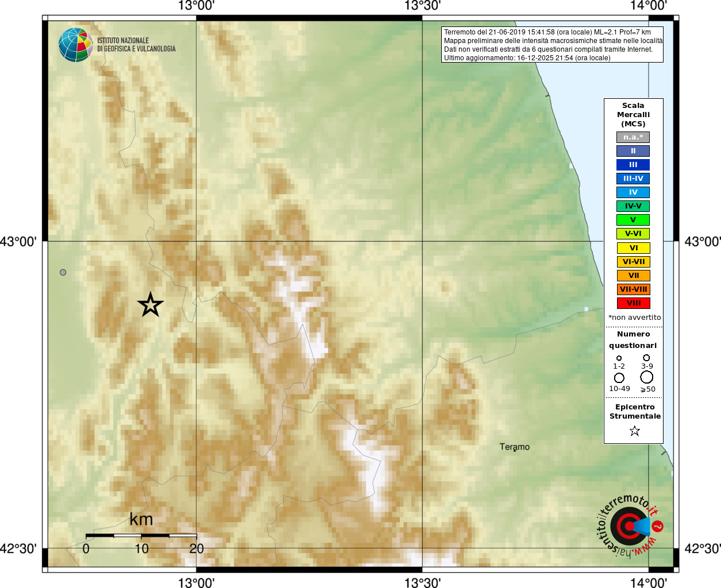The width and height of the screenshot is (721, 588).
Task: Click the legend's epicentro strumentale star
Action: [x=634, y=431]
